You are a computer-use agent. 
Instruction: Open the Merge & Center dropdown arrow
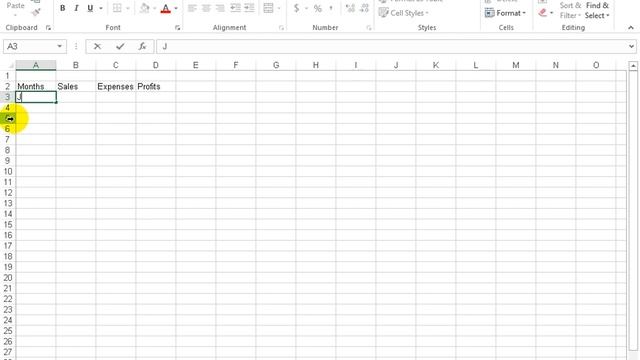tap(279, 8)
